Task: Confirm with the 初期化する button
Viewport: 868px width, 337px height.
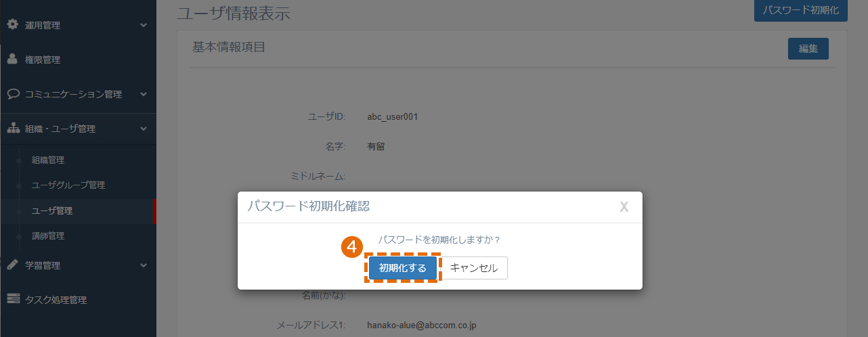Action: tap(403, 268)
